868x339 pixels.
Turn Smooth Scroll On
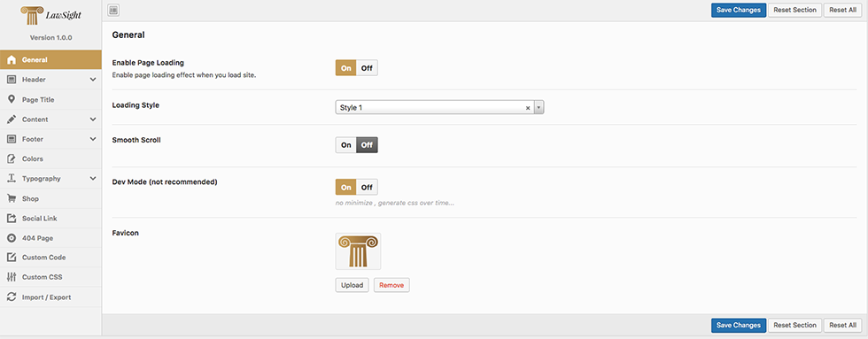point(346,145)
